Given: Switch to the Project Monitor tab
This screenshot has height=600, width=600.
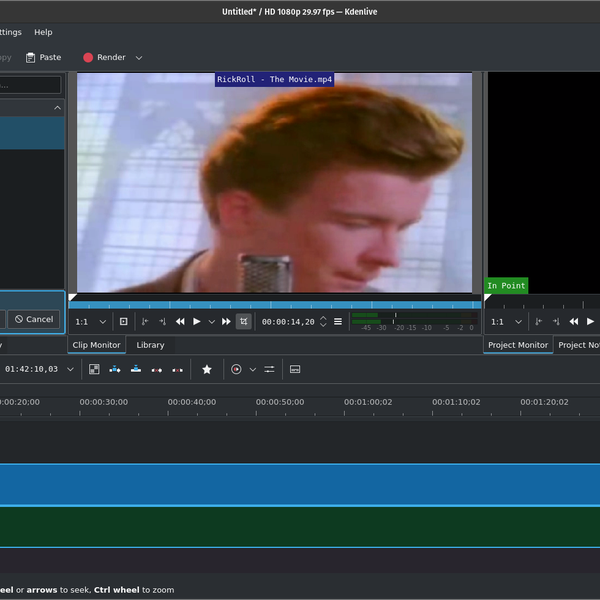Looking at the screenshot, I should [518, 345].
